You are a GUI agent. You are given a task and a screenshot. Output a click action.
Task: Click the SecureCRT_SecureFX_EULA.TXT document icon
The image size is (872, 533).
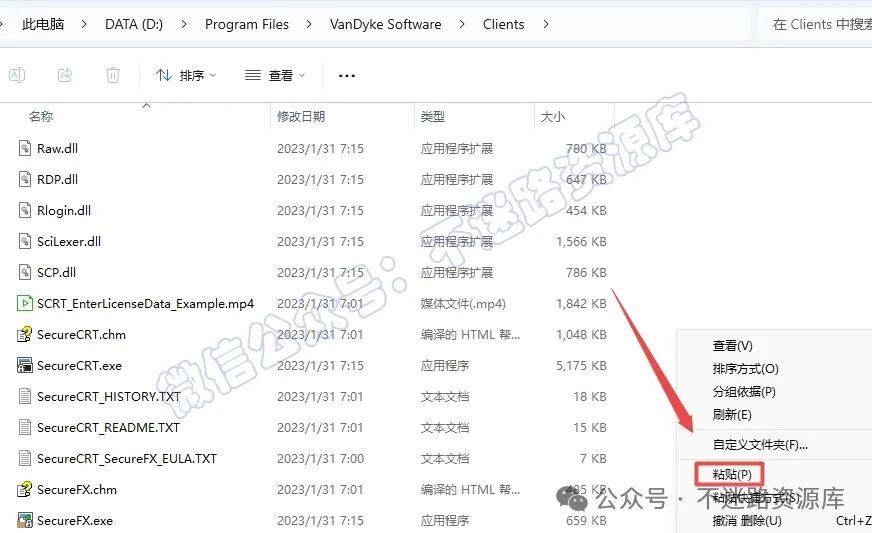(24, 458)
